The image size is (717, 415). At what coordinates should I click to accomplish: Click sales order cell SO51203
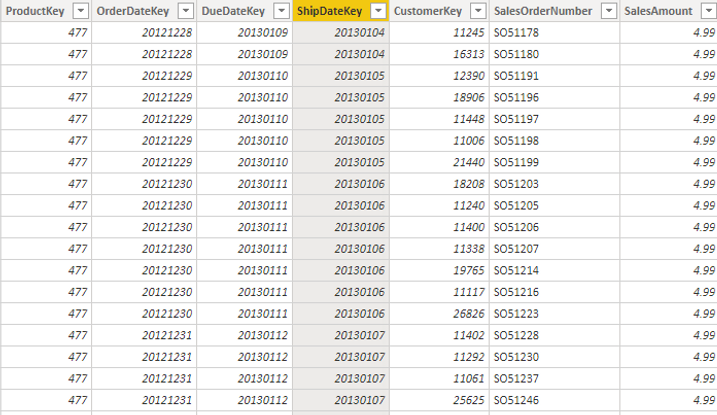pos(554,184)
